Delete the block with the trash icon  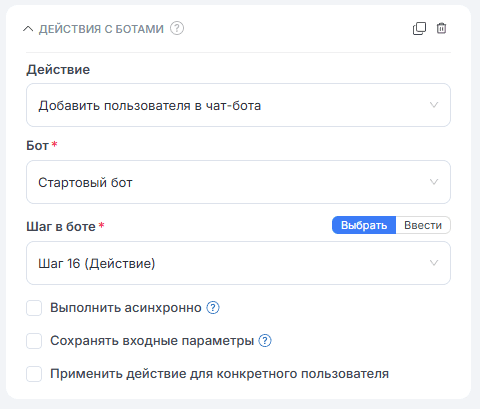(441, 28)
